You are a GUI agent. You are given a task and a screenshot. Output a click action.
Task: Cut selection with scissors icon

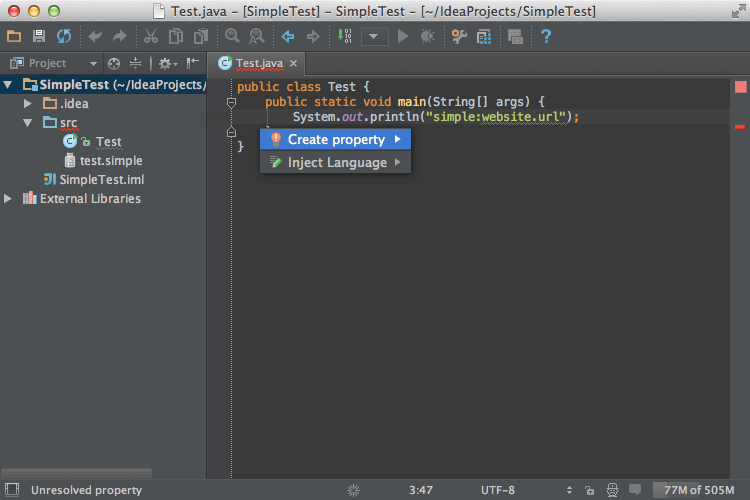151,36
